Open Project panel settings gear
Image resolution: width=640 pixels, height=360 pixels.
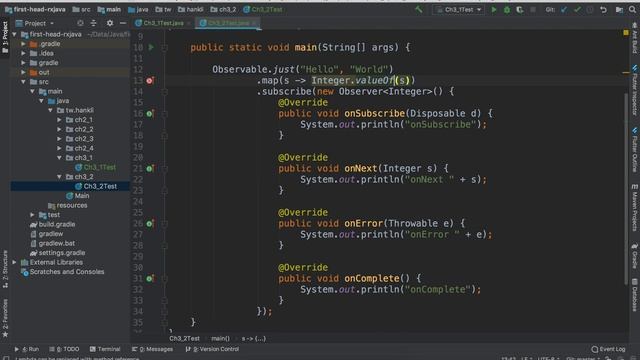tap(110, 23)
